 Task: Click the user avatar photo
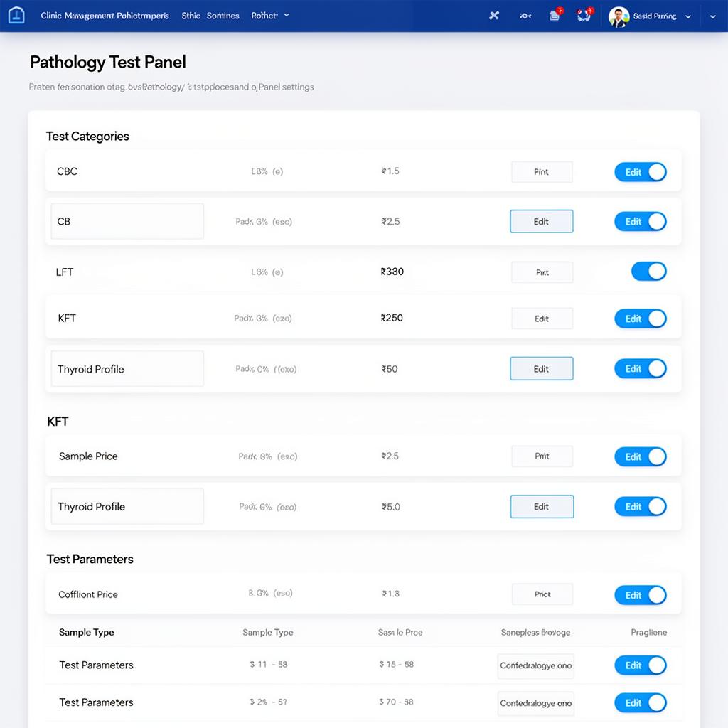pyautogui.click(x=619, y=17)
